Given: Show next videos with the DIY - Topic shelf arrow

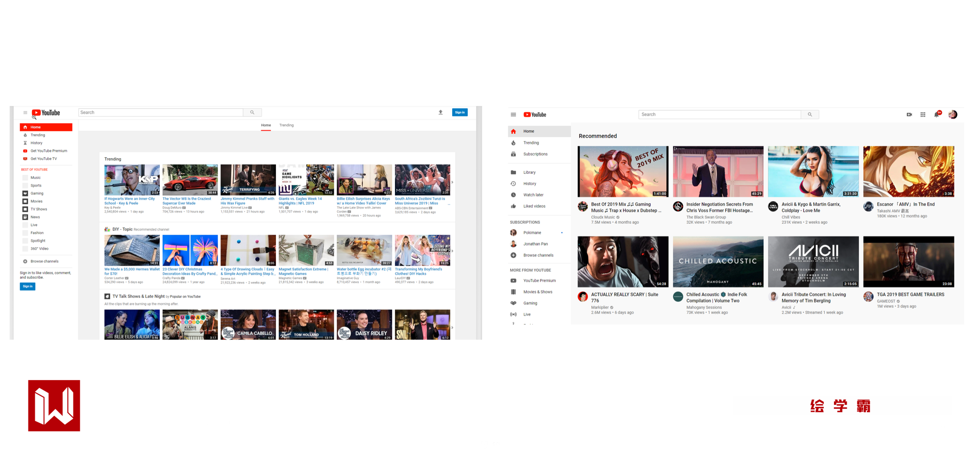Looking at the screenshot, I should [452, 251].
